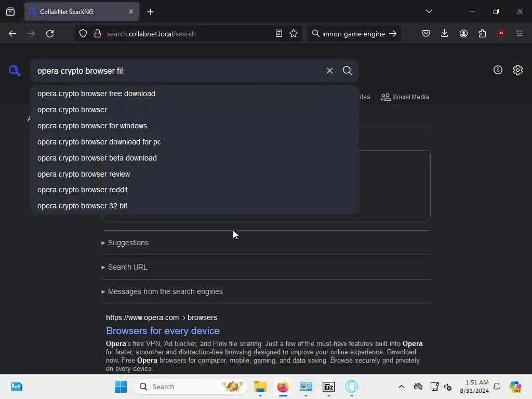Expand the Search URL section
Viewport: 532px width, 399px height.
click(124, 267)
